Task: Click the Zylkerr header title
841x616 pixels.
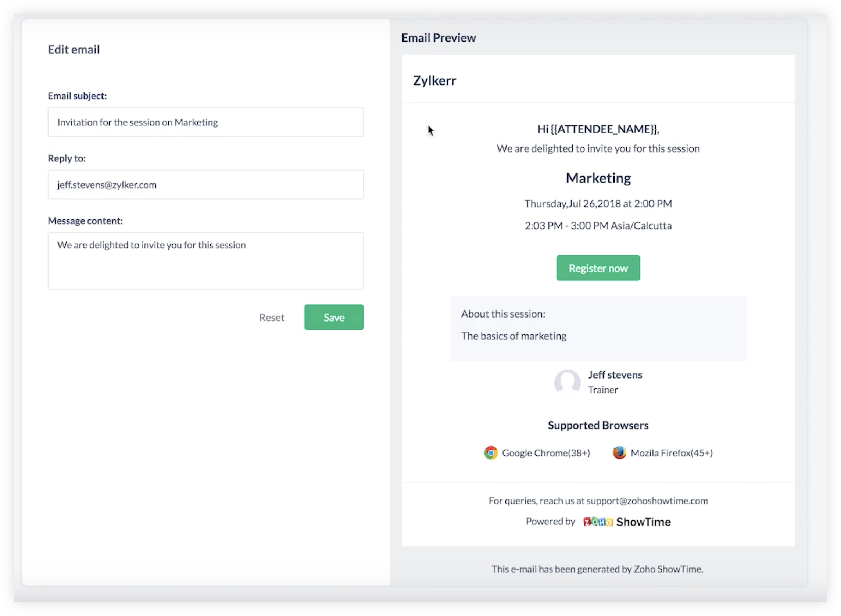Action: pyautogui.click(x=434, y=80)
